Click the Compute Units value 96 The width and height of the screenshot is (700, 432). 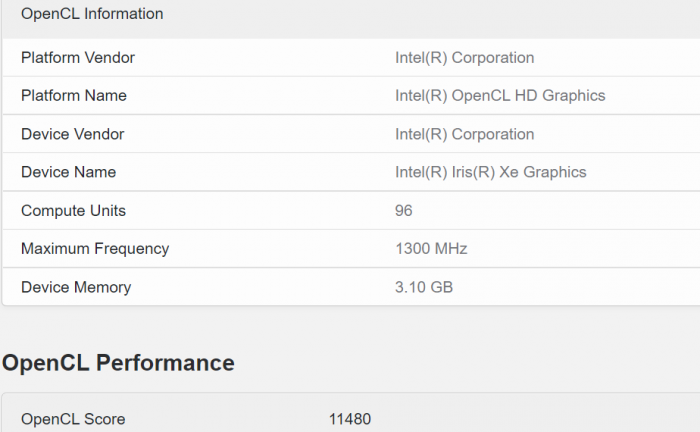click(404, 211)
